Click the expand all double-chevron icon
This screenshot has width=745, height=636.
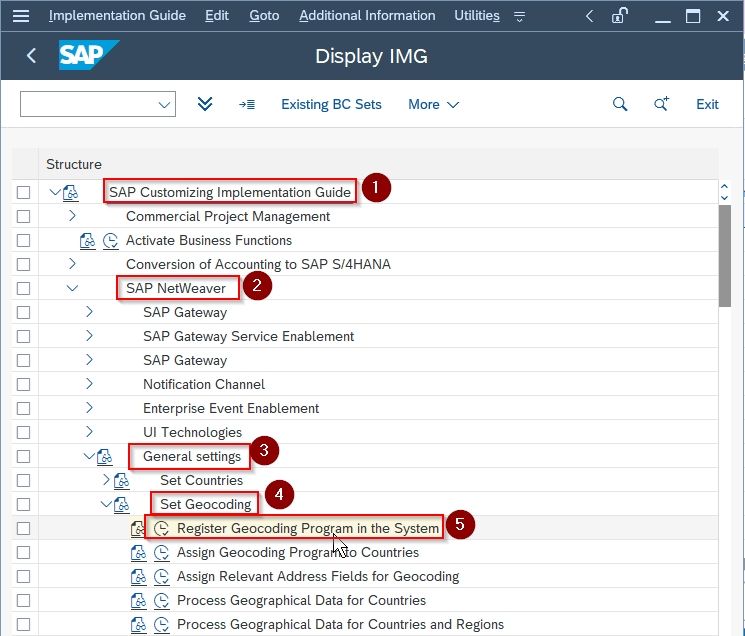point(205,104)
